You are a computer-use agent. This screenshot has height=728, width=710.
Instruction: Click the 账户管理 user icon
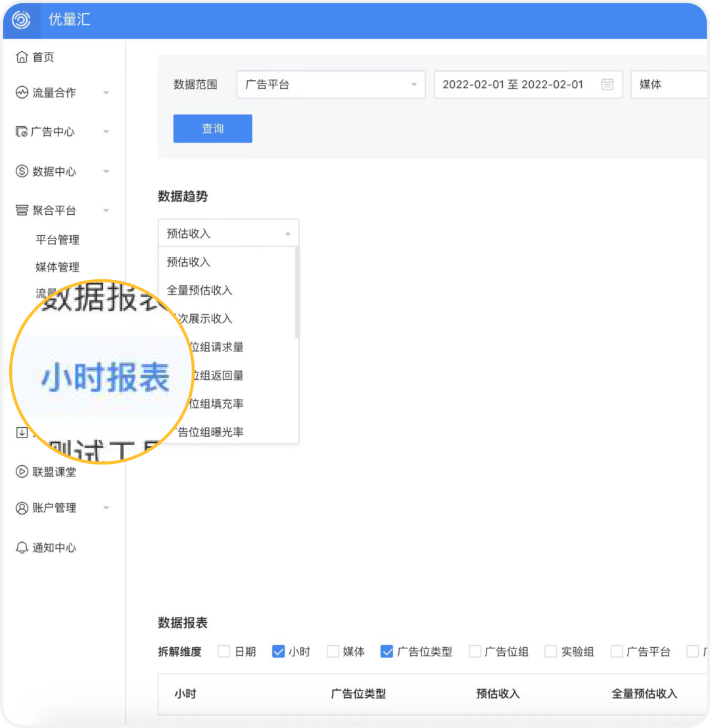[22, 507]
